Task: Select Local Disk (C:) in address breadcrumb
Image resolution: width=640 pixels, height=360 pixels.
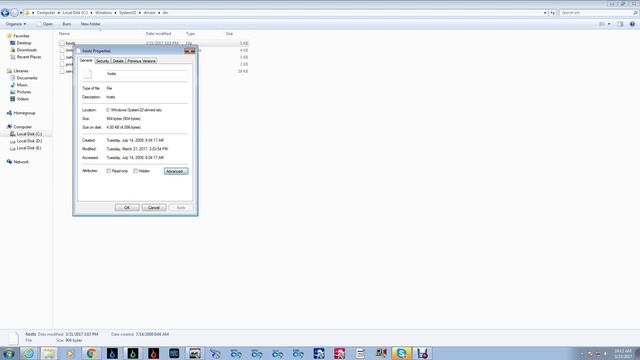Action: pos(75,13)
